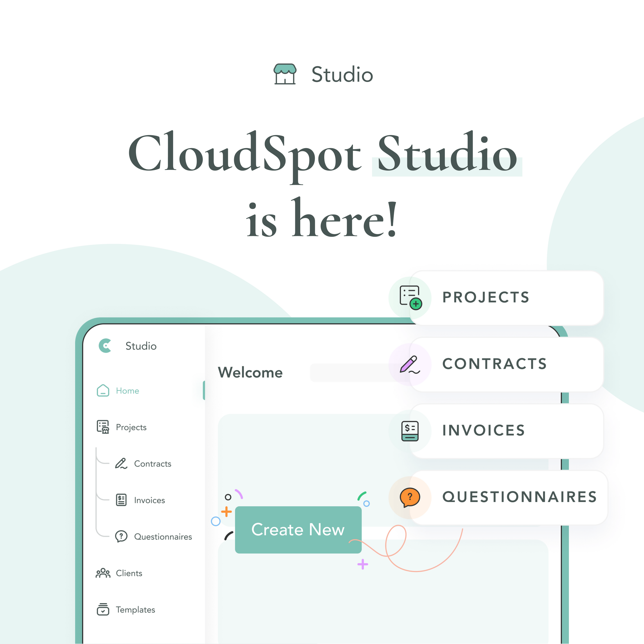Open Home from the sidebar navigation
644x644 pixels.
pos(127,391)
